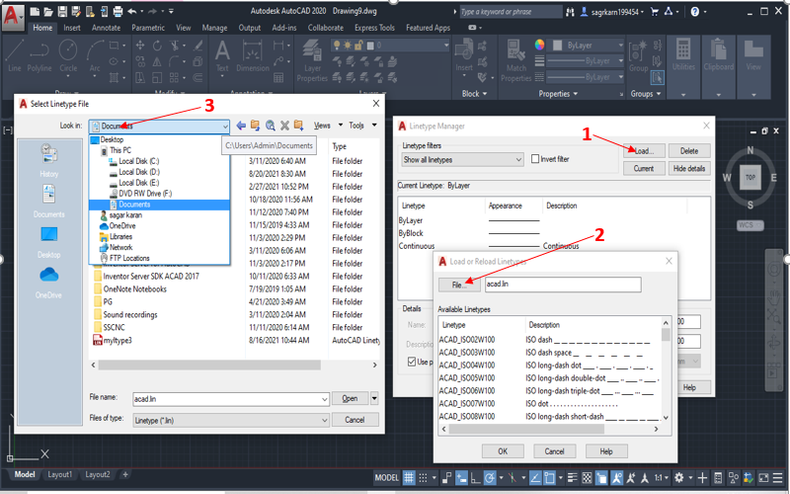This screenshot has height=494, width=790.
Task: Click the Clean Screen icon in status bar
Action: click(764, 477)
